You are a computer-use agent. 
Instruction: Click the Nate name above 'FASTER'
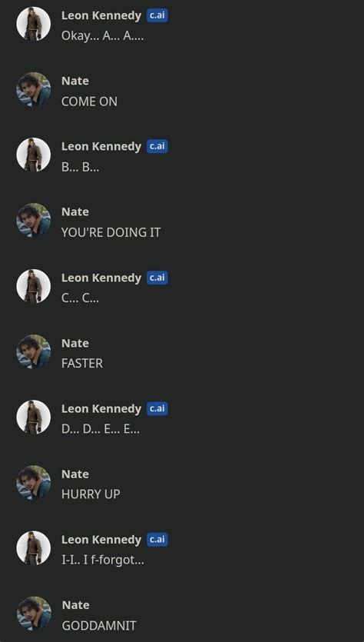coord(74,343)
